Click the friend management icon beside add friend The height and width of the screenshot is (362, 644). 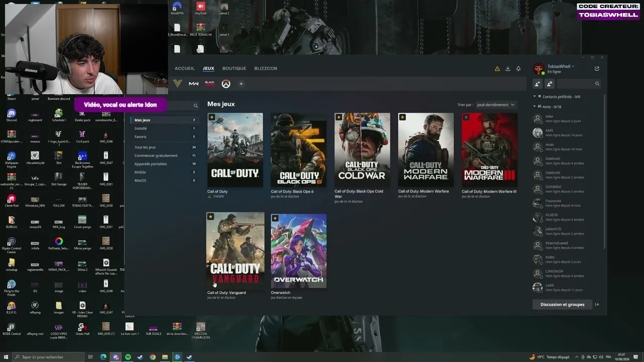point(549,84)
